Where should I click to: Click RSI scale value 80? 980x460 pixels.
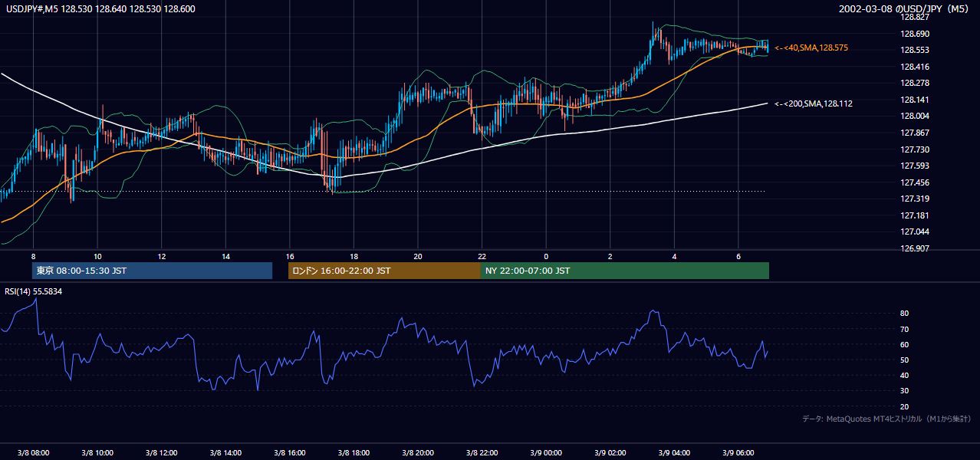pos(905,314)
